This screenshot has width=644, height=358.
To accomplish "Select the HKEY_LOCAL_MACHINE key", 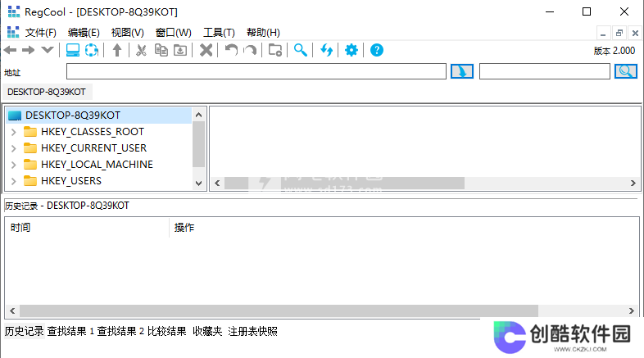I will click(97, 165).
